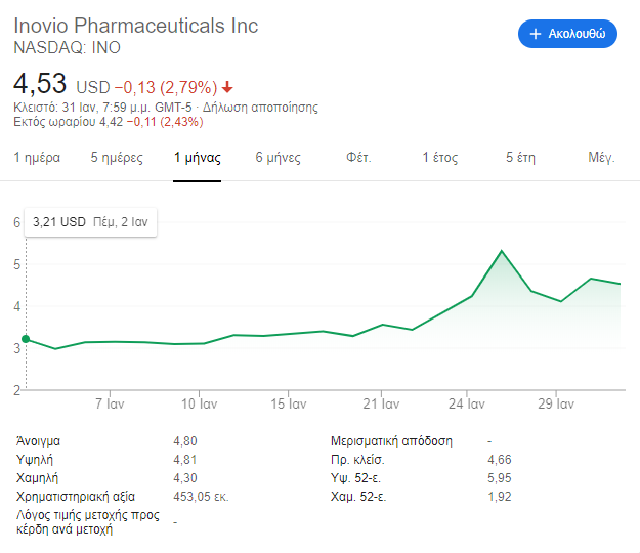This screenshot has height=553, width=640.
Task: Click the 29 Ιαν date label
Action: (556, 404)
